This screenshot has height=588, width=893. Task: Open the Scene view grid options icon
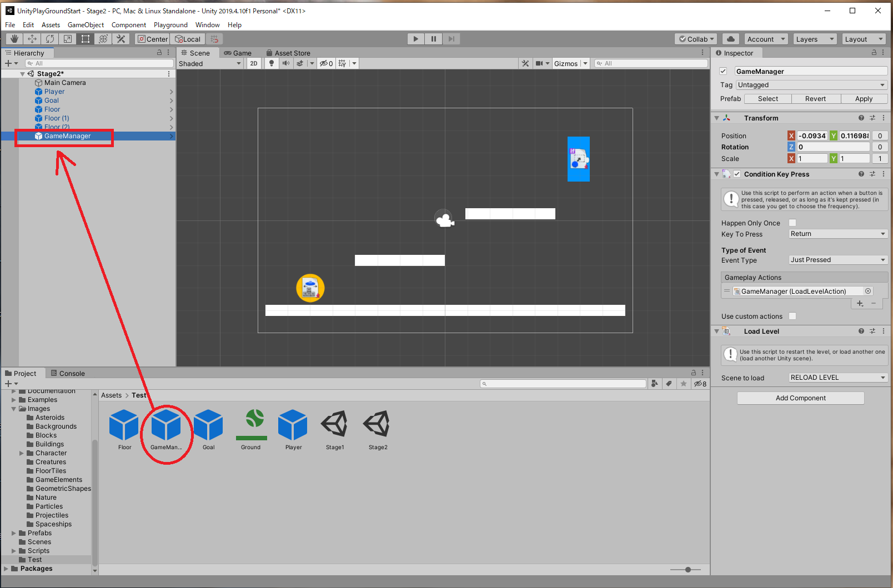[x=342, y=63]
